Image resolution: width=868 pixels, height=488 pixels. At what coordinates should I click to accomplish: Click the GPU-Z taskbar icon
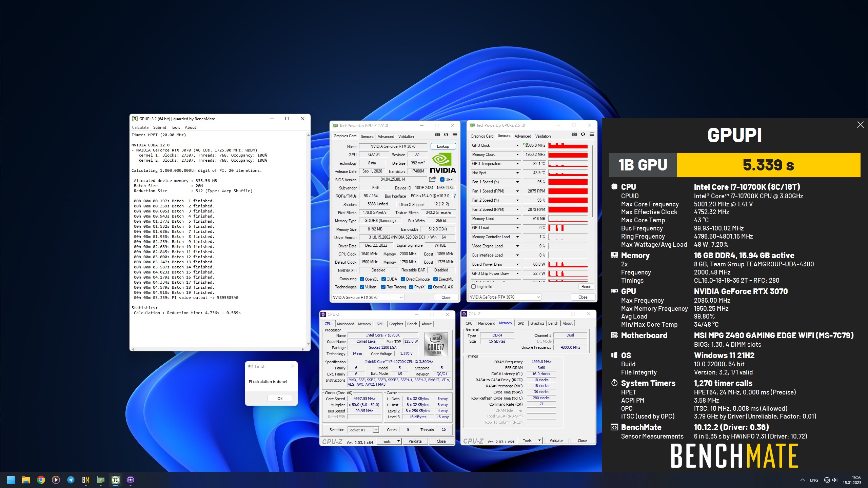coord(100,480)
